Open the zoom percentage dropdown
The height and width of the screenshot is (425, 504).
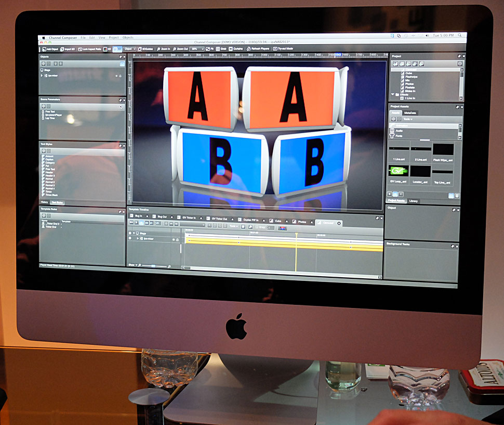tap(197, 49)
